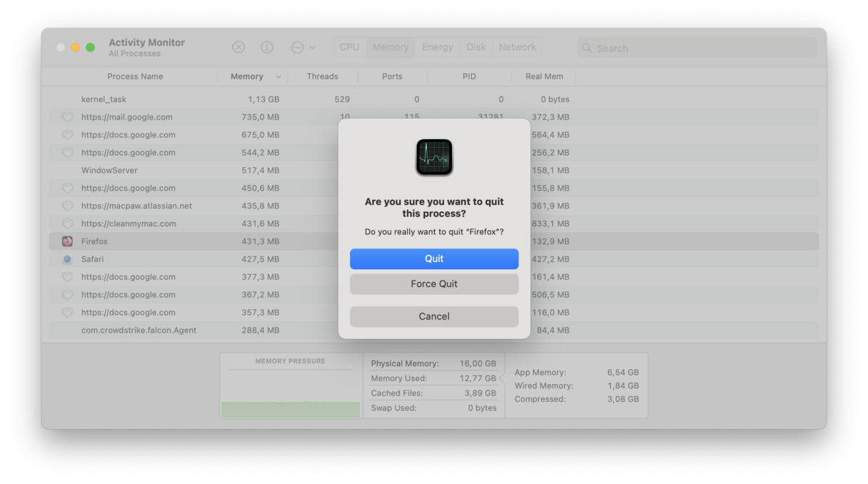Open the Network tab
868x484 pixels.
coord(517,46)
